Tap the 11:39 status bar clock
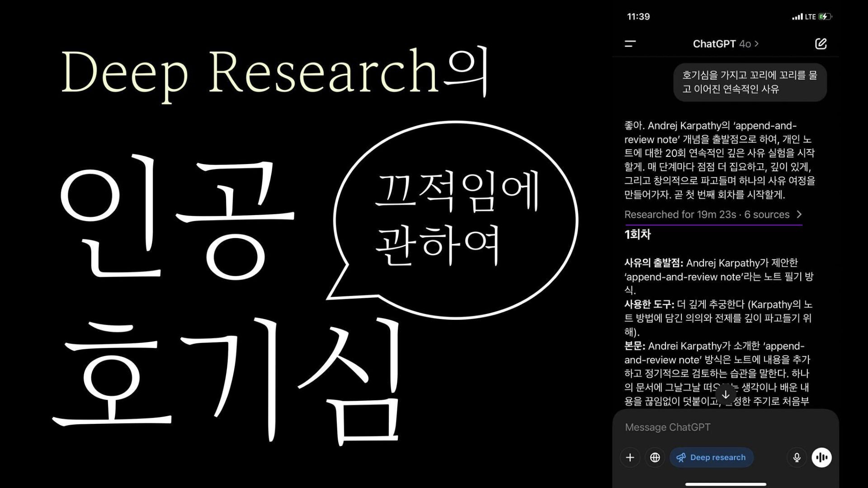The image size is (868, 488). [638, 17]
